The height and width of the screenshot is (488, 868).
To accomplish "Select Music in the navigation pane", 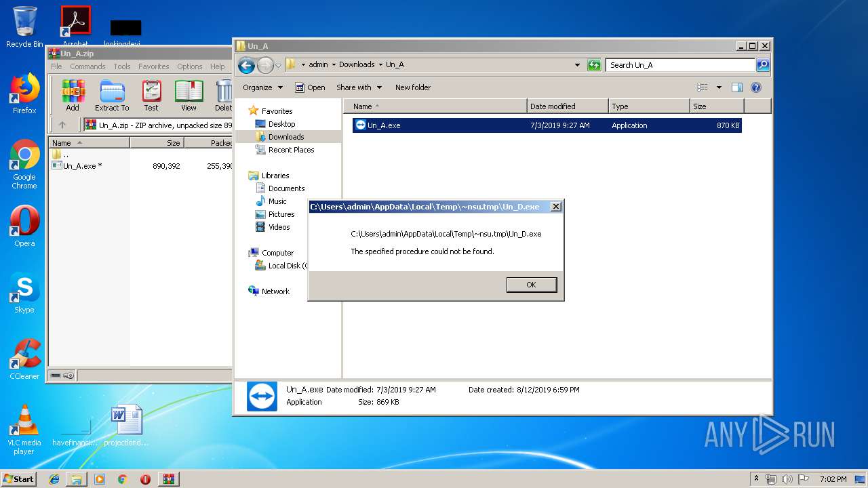I will click(x=271, y=201).
